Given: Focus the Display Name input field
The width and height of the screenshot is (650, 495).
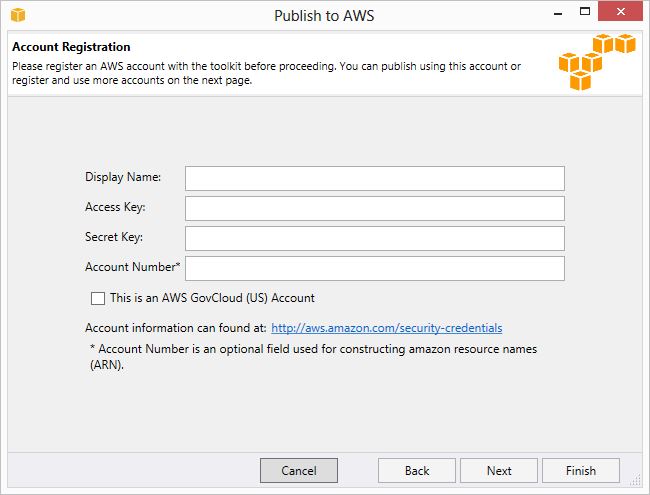Looking at the screenshot, I should (x=375, y=179).
